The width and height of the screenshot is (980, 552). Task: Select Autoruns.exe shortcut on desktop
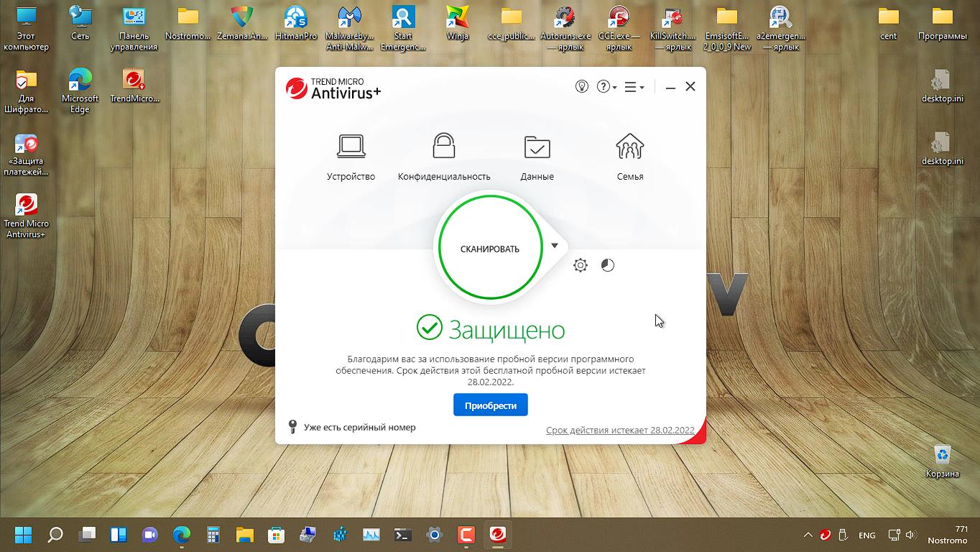click(x=565, y=29)
